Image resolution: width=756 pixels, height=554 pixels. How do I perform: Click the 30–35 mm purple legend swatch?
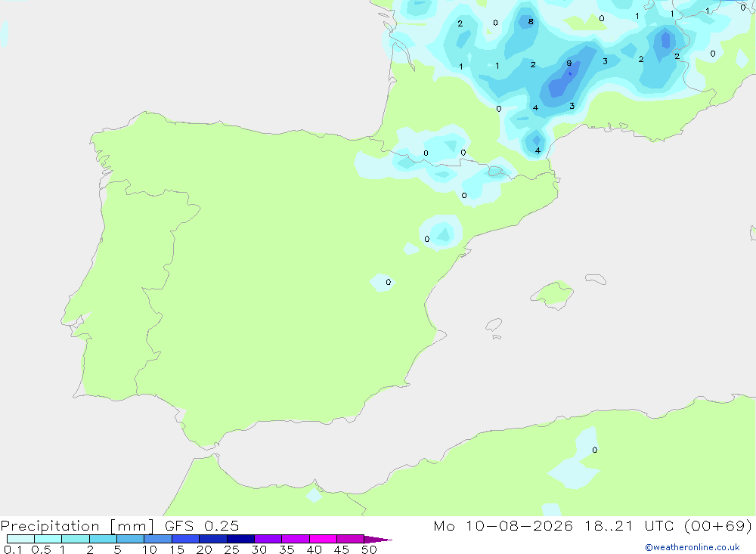pos(268,539)
